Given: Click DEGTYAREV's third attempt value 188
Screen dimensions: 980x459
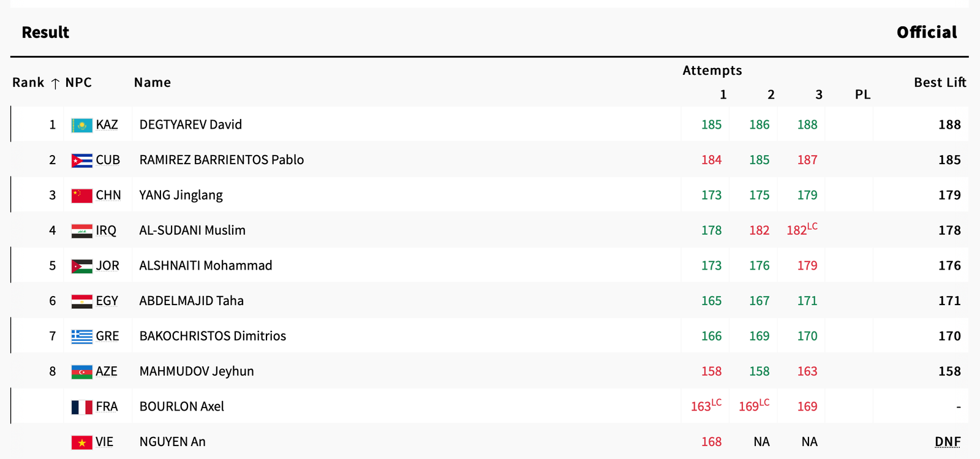Looking at the screenshot, I should (807, 125).
